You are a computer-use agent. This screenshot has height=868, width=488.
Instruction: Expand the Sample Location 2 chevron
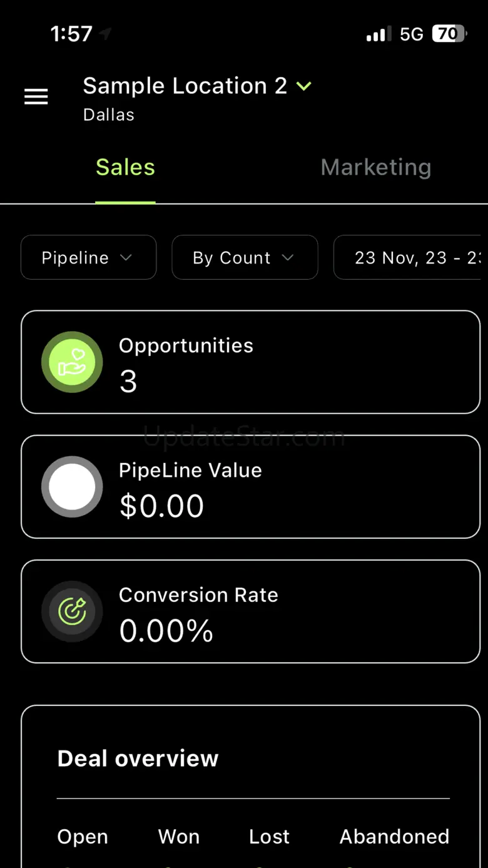[304, 86]
